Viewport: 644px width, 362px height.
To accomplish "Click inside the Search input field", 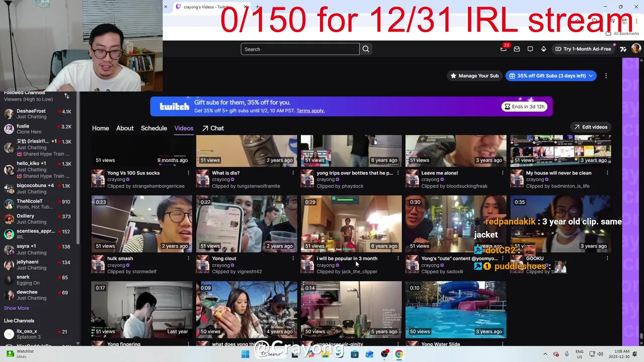I will coord(300,49).
